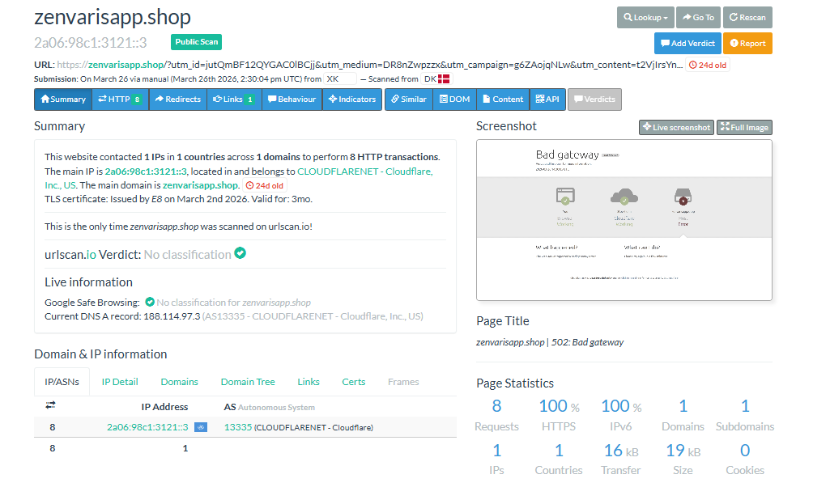Open the Domain Tree tab

pyautogui.click(x=248, y=382)
